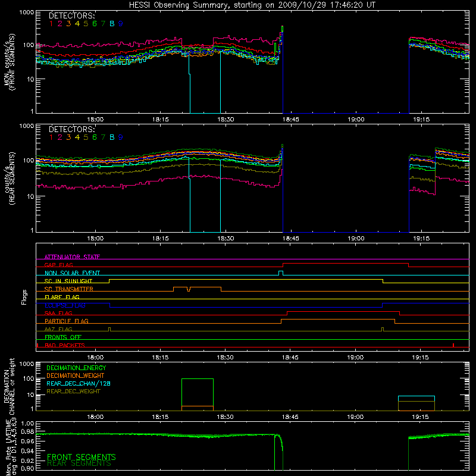The height and width of the screenshot is (476, 476).
Task: Select the ECLIPSE FLAG label
Action: coord(65,305)
